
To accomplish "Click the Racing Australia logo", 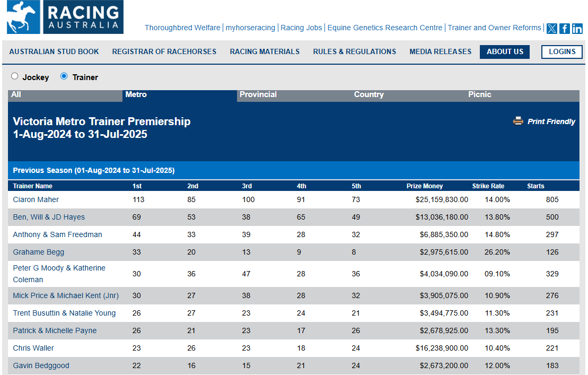I will [65, 18].
